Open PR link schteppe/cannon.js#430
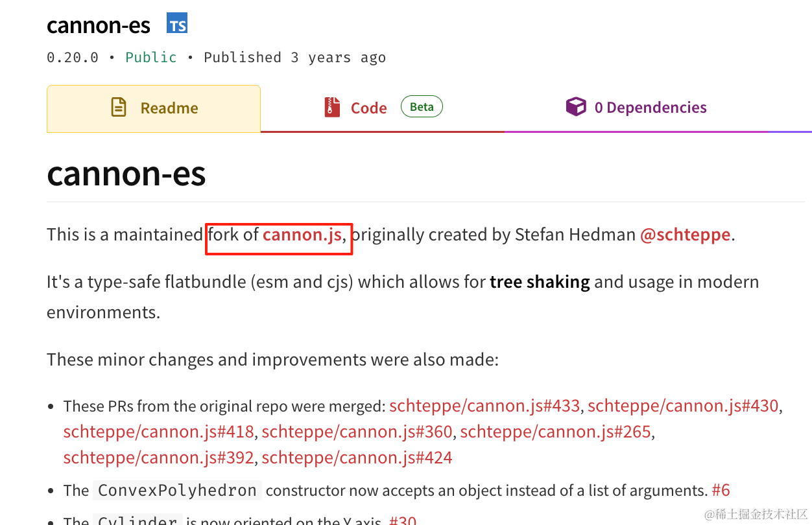Screen dimensions: 812x525 (x=683, y=406)
